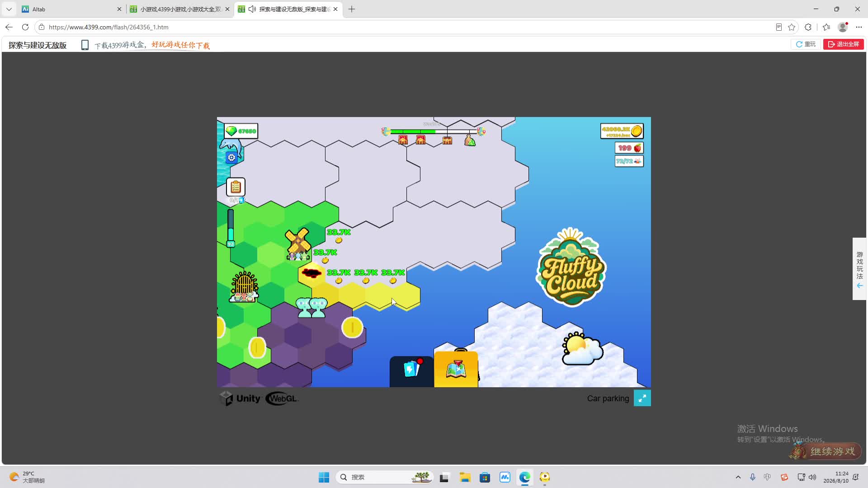Click the teal vertical energy meter

[231, 228]
